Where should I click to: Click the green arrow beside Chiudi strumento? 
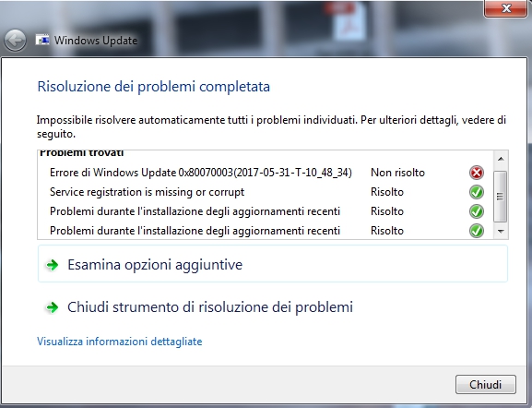pyautogui.click(x=53, y=307)
